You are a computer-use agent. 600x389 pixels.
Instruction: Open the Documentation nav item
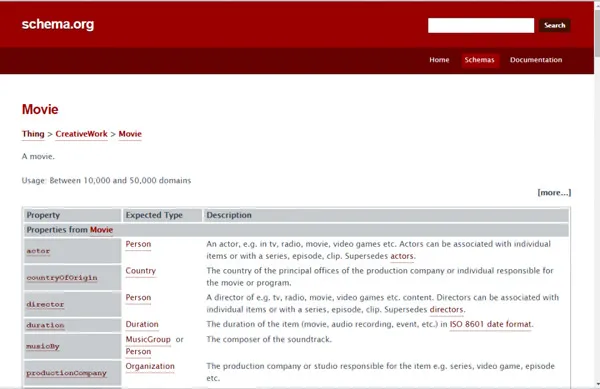coord(536,60)
